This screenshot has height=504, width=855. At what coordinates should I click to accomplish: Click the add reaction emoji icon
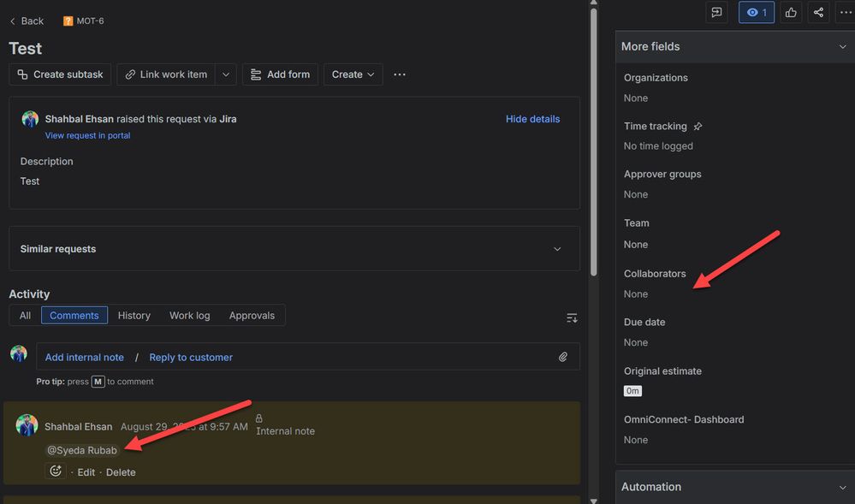(56, 471)
